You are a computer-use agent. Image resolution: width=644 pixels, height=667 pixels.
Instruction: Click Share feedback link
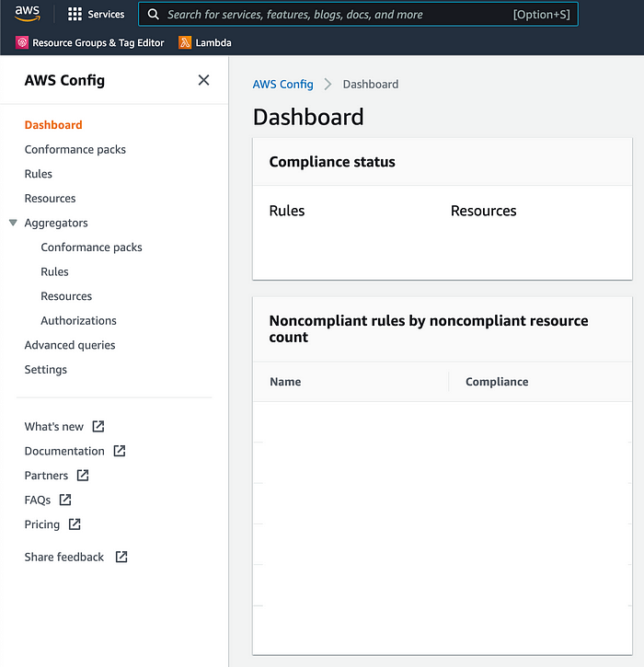pyautogui.click(x=64, y=558)
